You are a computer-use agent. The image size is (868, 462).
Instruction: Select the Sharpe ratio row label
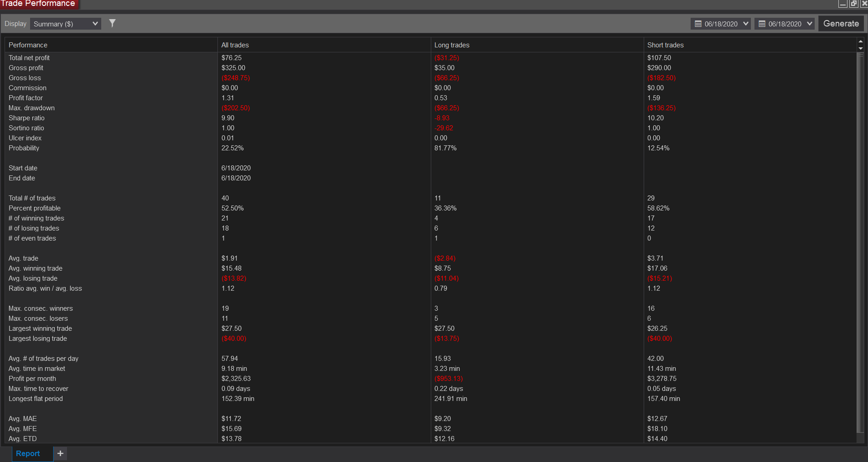(x=26, y=118)
